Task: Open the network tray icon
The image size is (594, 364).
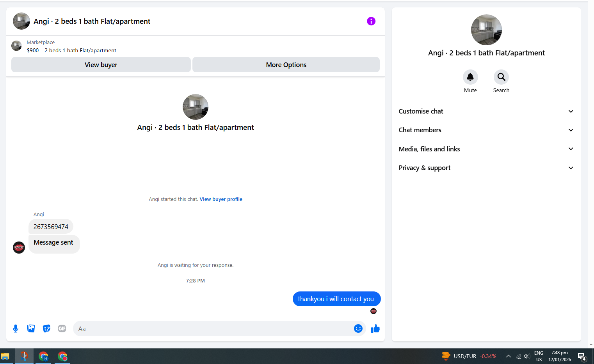Action: (x=518, y=356)
